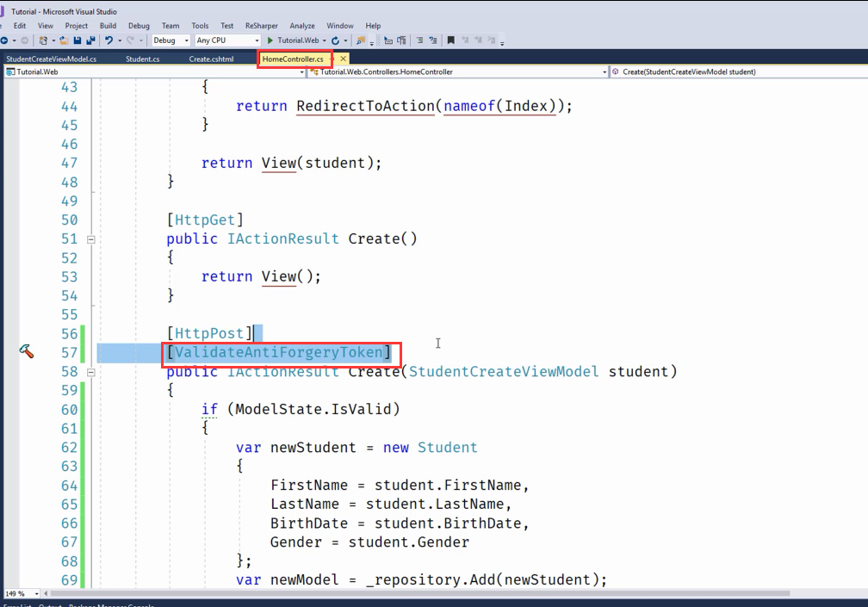Open the Debug configuration dropdown

coord(170,40)
